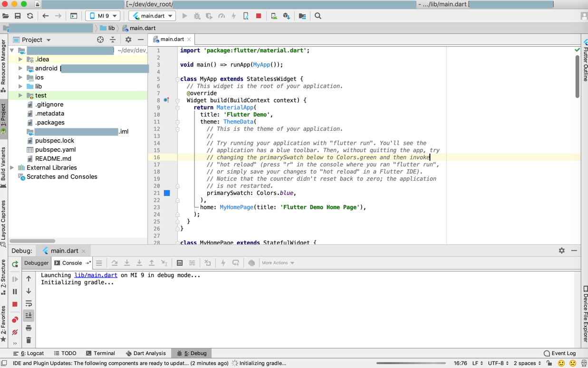The image size is (588, 368).
Task: Open Search Everywhere magnifier icon
Action: click(x=318, y=16)
